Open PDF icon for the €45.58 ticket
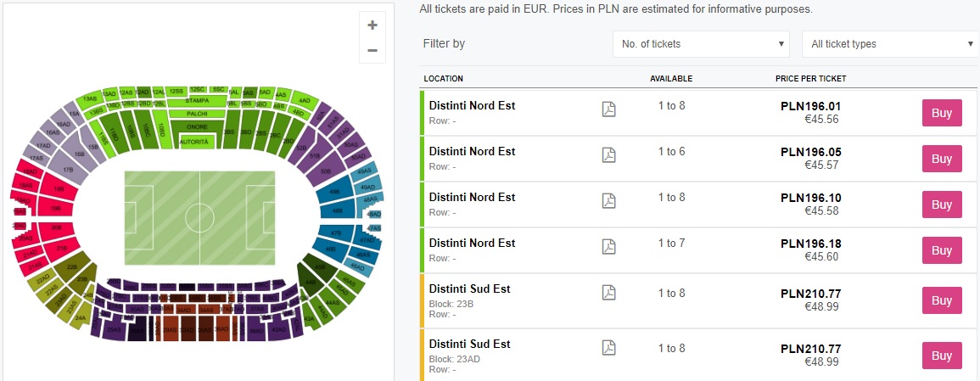The image size is (980, 381). 608,200
